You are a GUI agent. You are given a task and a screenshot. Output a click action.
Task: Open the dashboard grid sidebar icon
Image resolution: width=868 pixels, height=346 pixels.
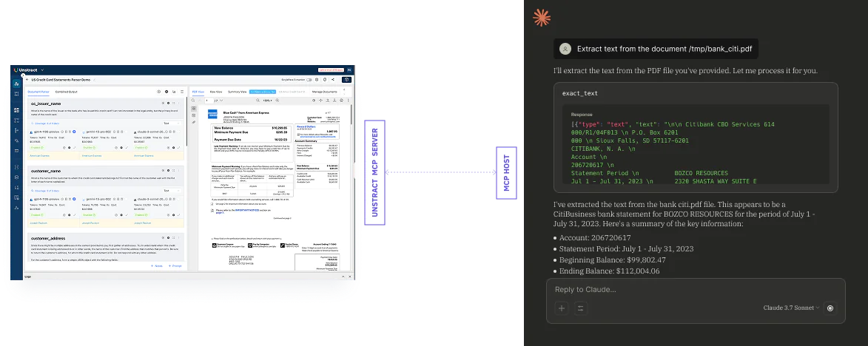[x=16, y=110]
